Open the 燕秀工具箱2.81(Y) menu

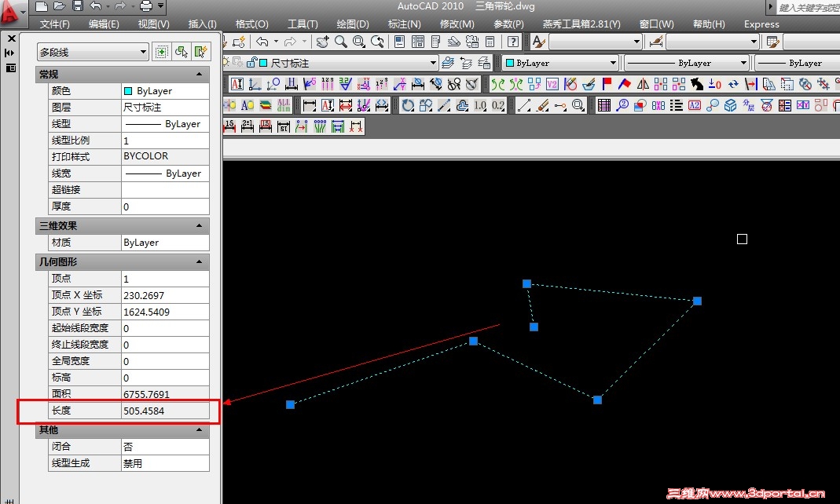pyautogui.click(x=581, y=24)
